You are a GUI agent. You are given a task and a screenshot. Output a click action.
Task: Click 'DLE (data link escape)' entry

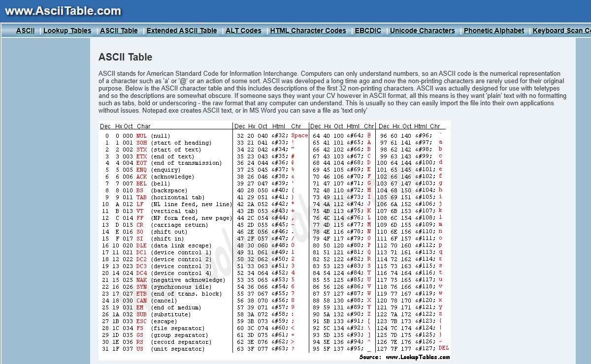pyautogui.click(x=174, y=245)
